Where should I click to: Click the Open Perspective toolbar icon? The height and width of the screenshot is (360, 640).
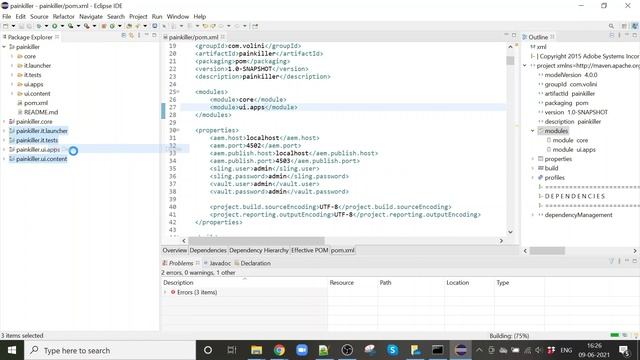(x=624, y=26)
